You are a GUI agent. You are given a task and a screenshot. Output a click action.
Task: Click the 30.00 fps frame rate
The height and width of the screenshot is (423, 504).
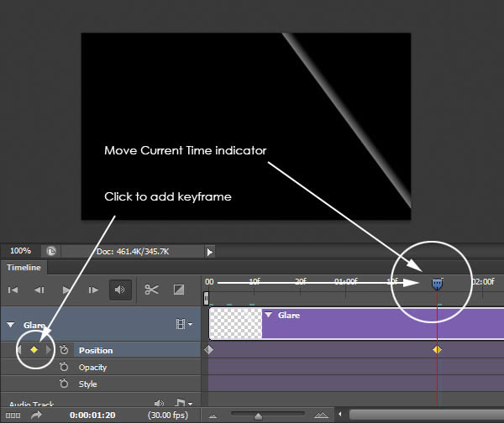168,415
